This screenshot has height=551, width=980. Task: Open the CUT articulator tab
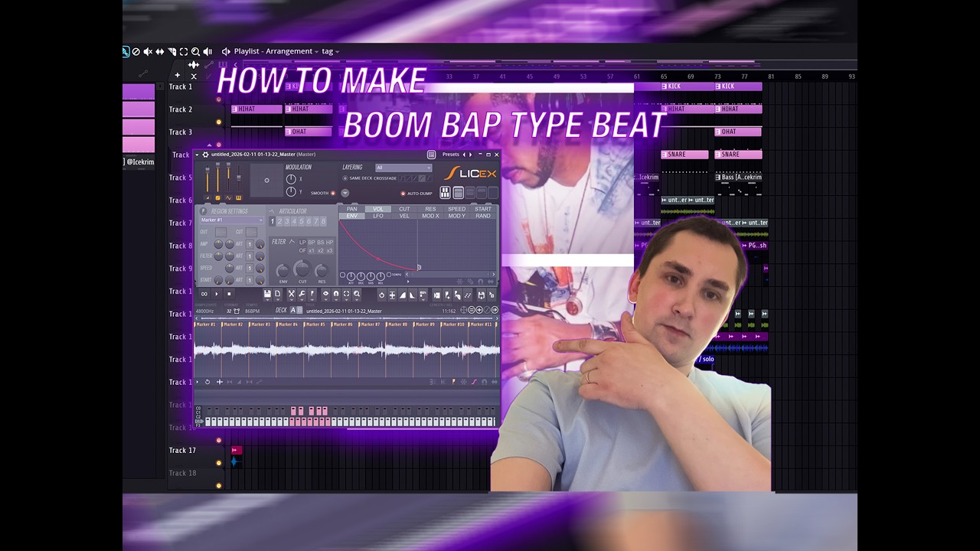404,209
